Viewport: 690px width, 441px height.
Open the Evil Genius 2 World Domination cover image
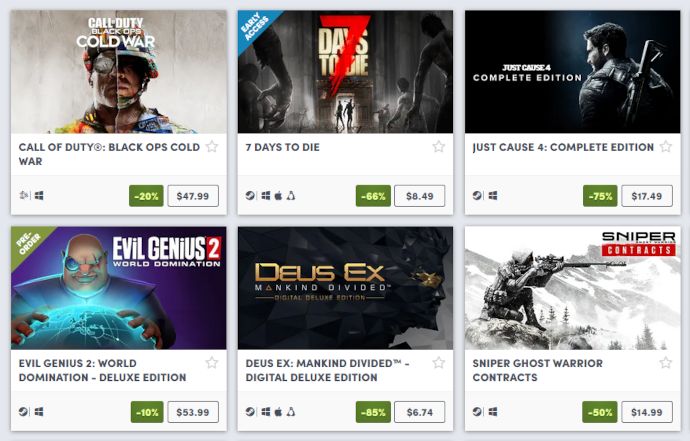coord(119,288)
